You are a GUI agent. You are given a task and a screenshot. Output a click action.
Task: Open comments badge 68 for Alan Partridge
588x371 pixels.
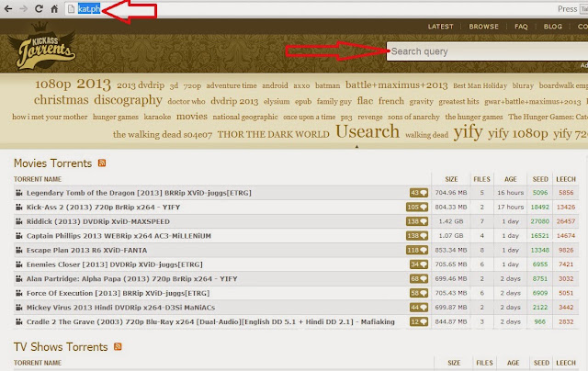point(419,279)
